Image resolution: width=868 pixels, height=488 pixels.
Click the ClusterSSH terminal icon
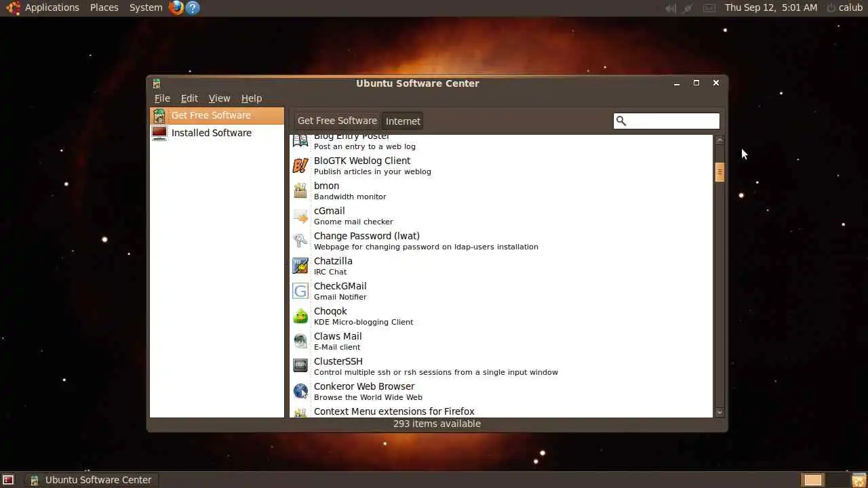pos(300,366)
